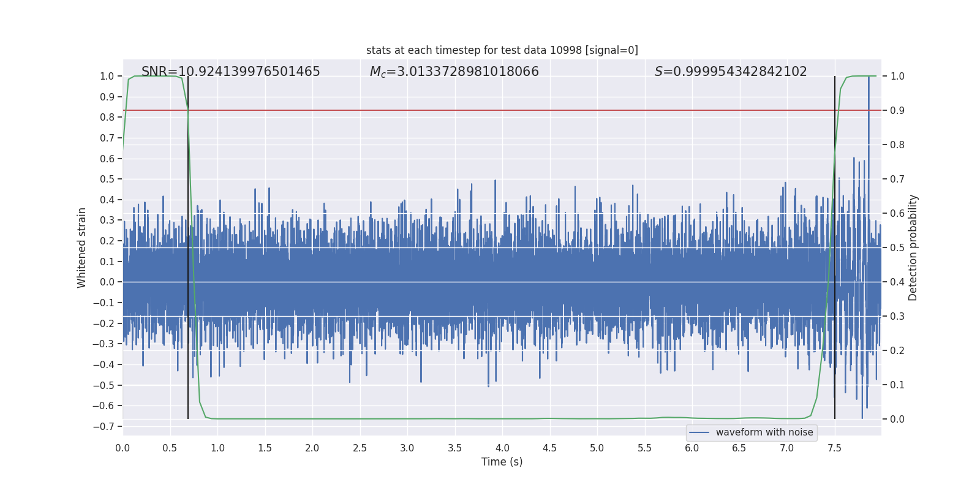
Task: Click the 0.9 tick on right probability axis
Action: (x=897, y=111)
